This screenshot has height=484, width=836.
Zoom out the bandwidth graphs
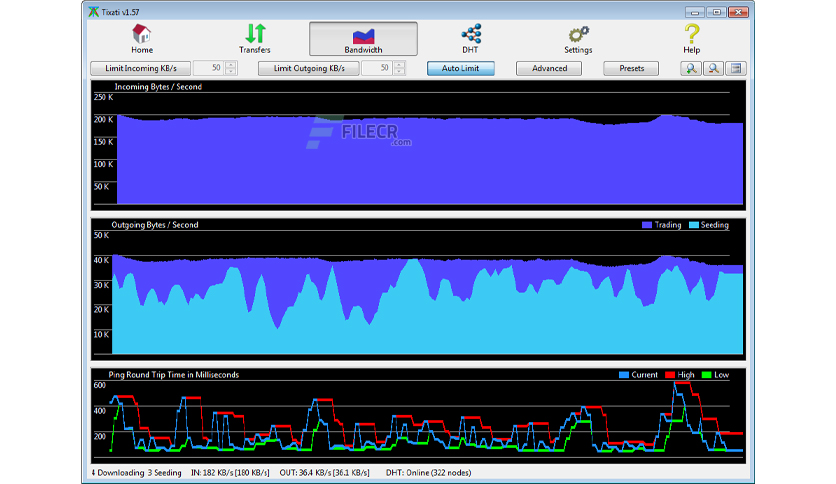pyautogui.click(x=713, y=68)
